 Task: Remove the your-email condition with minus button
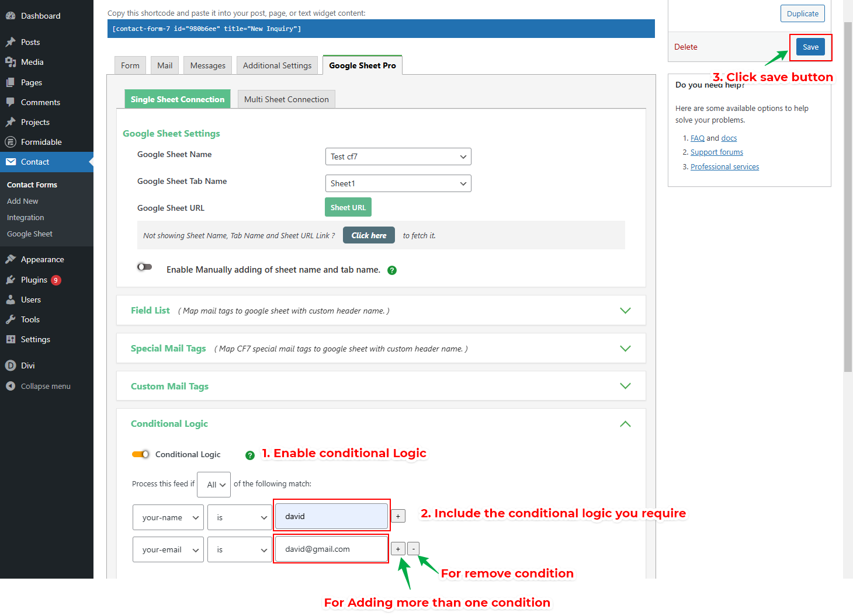[x=413, y=549]
